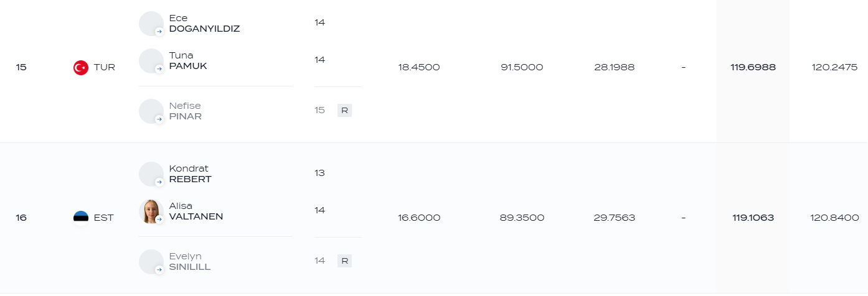Open Ece DOGANYILDIZ athlete profile link
868x296 pixels.
204,23
